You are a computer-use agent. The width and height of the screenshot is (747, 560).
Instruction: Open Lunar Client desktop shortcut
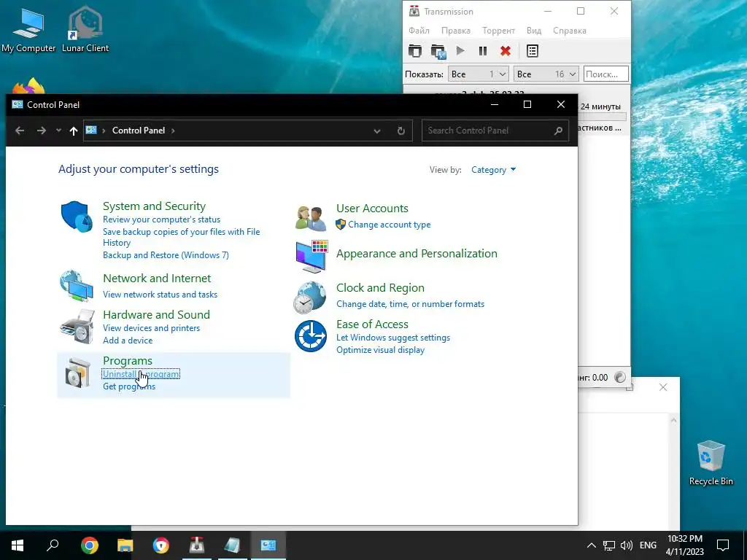[85, 28]
